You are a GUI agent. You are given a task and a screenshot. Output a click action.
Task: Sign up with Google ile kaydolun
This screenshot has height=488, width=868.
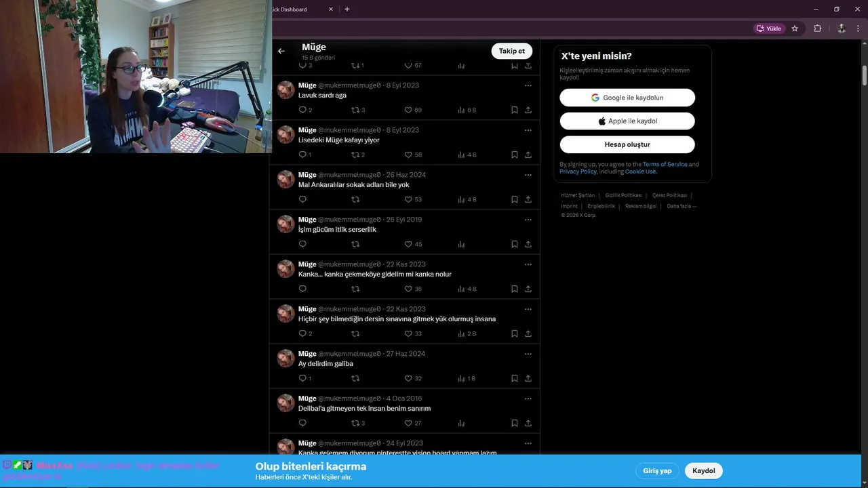point(627,98)
